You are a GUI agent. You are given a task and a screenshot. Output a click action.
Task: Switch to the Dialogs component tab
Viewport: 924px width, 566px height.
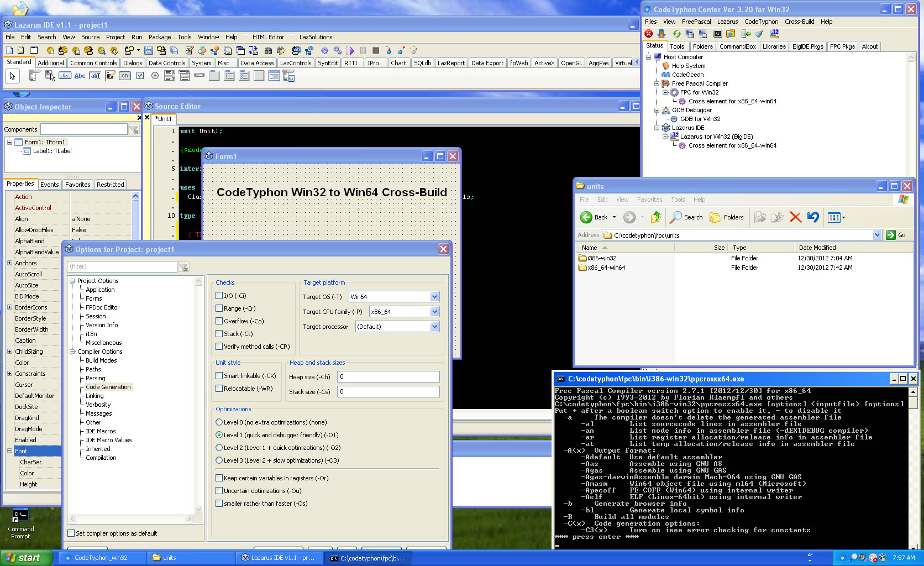133,63
